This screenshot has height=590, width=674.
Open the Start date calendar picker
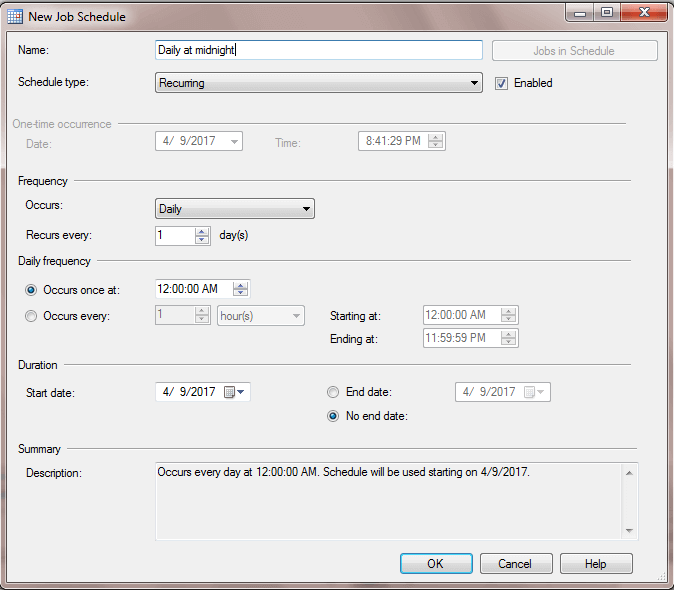tap(235, 392)
